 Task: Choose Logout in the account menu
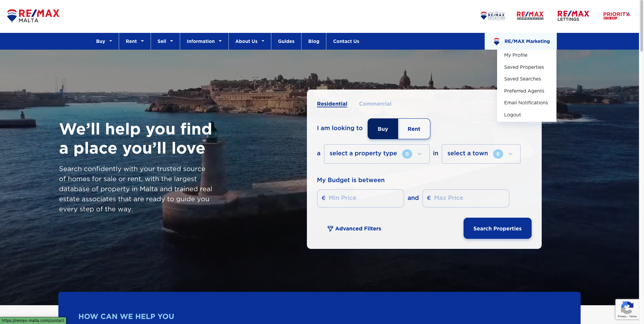tap(512, 115)
